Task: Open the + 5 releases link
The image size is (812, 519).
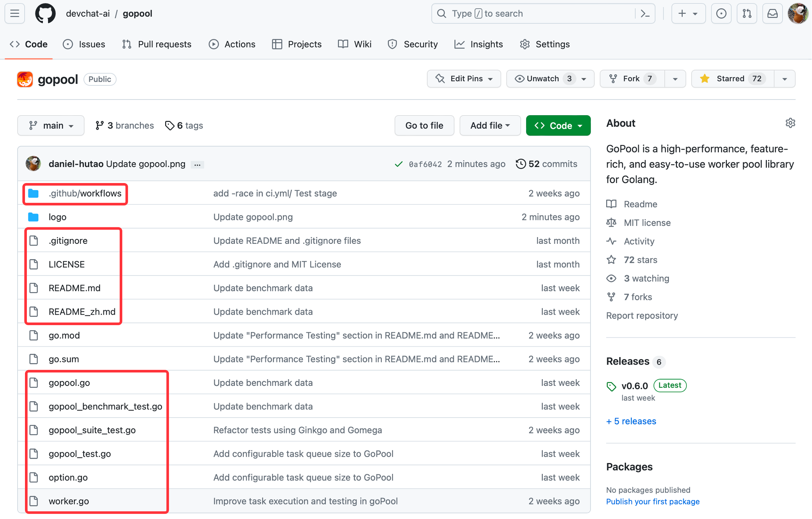Action: pyautogui.click(x=631, y=421)
